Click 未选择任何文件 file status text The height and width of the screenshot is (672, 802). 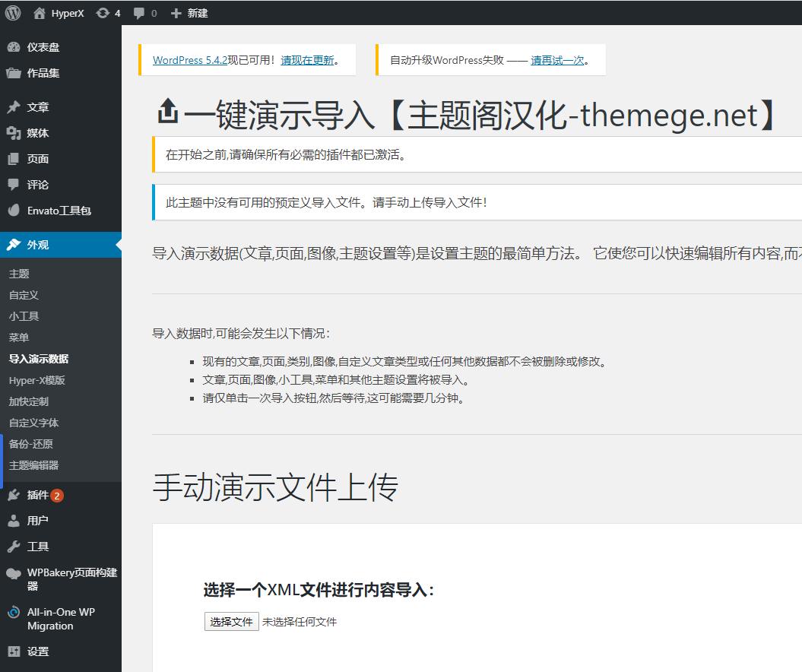tap(300, 622)
